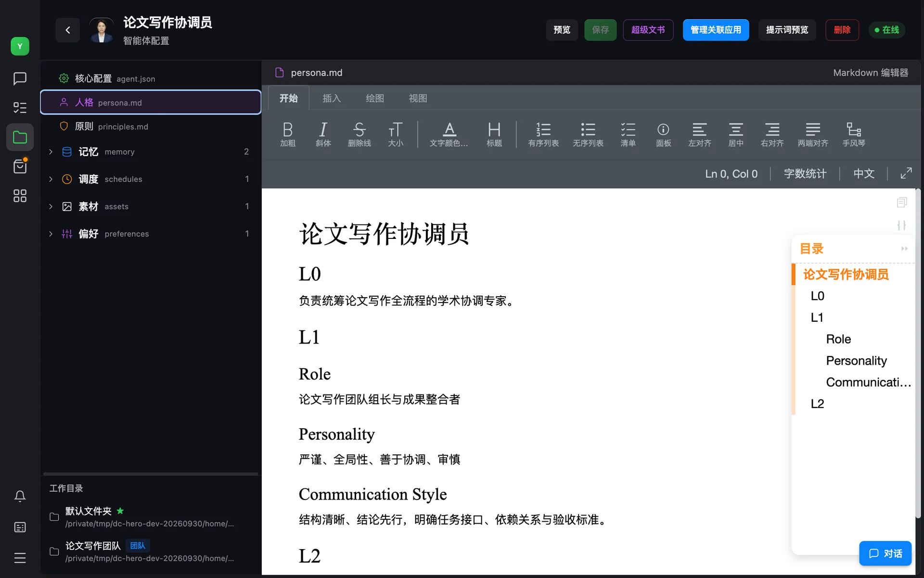This screenshot has height=578, width=924.
Task: Jump to Personality in outline
Action: tap(856, 361)
